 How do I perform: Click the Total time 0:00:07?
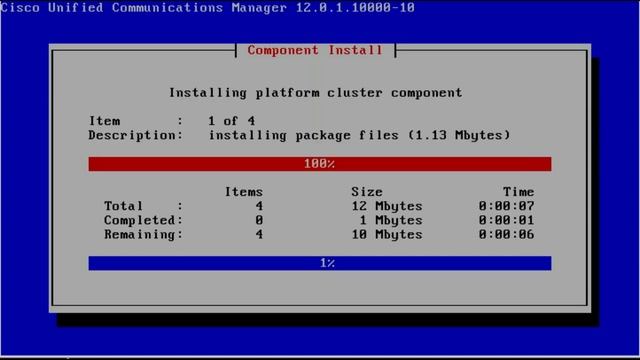(x=506, y=206)
